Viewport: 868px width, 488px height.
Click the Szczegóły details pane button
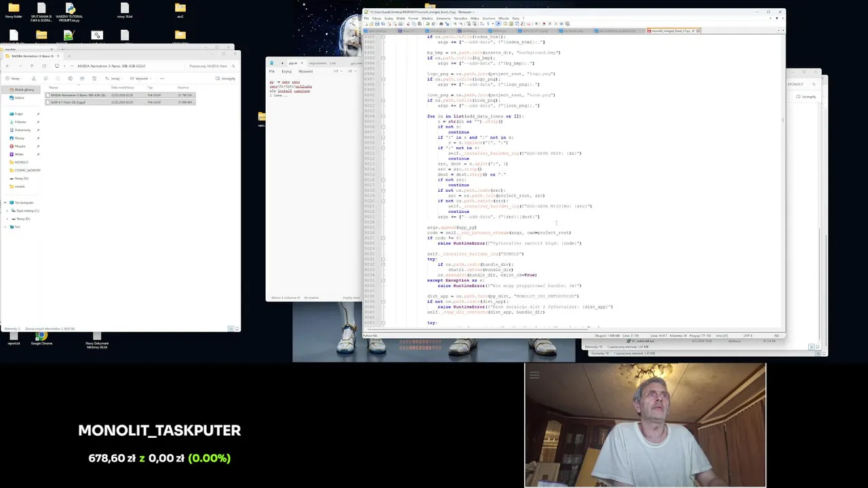pyautogui.click(x=225, y=79)
